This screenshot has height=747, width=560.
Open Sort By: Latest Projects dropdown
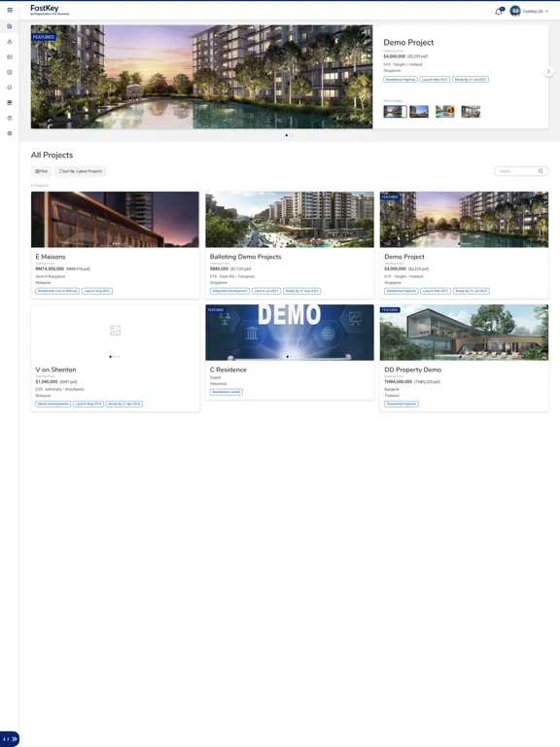click(x=81, y=171)
